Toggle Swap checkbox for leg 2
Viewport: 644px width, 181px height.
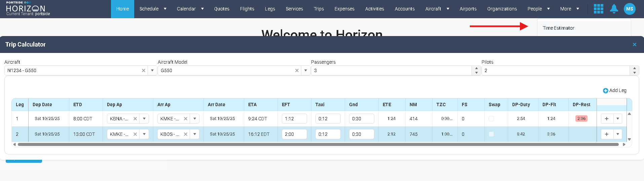tap(491, 134)
